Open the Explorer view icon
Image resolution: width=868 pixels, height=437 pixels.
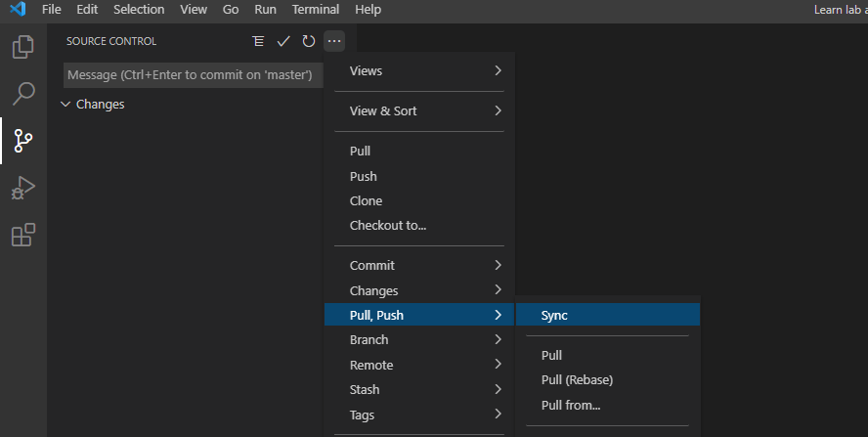click(x=22, y=47)
